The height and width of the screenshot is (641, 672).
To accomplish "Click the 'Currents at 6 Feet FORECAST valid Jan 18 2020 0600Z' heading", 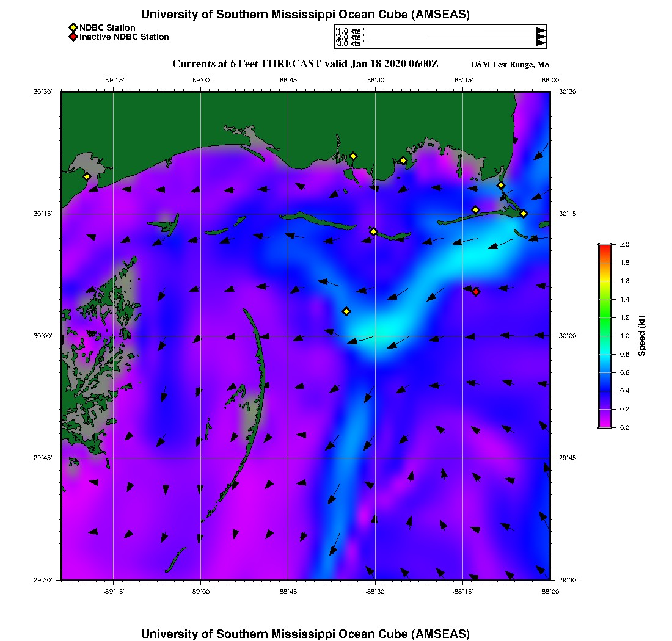I will [x=305, y=64].
